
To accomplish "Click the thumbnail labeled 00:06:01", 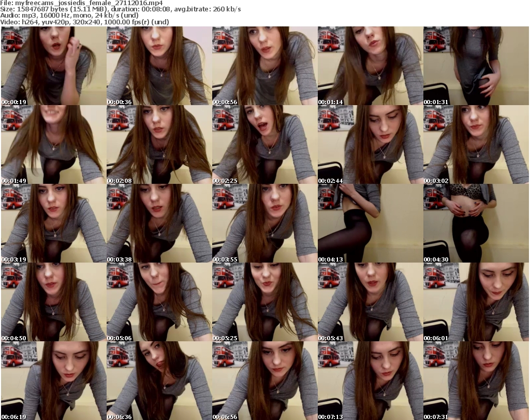I will pos(476,302).
